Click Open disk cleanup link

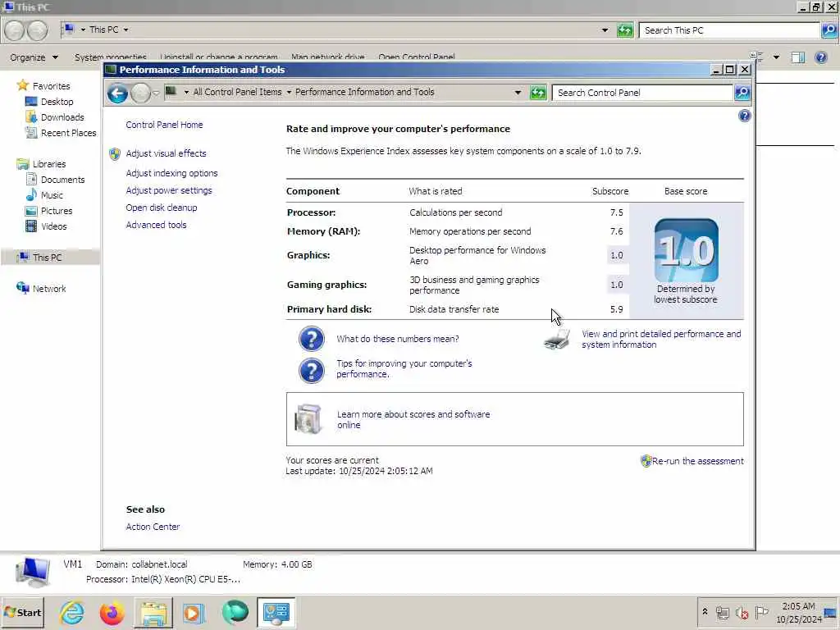(162, 208)
